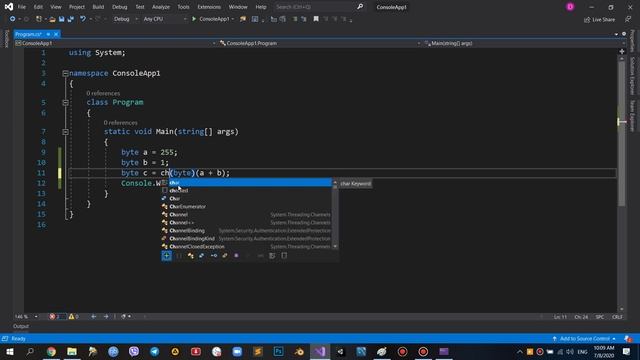Collapse the class Program block
640x360 pixels.
[x=65, y=102]
